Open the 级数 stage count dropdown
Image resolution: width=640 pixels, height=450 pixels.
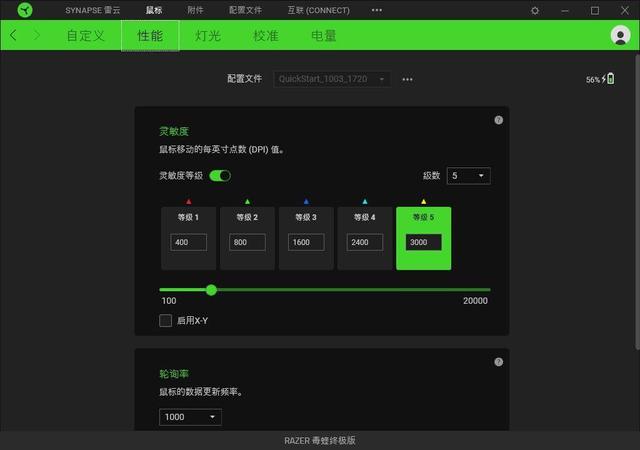pos(469,176)
